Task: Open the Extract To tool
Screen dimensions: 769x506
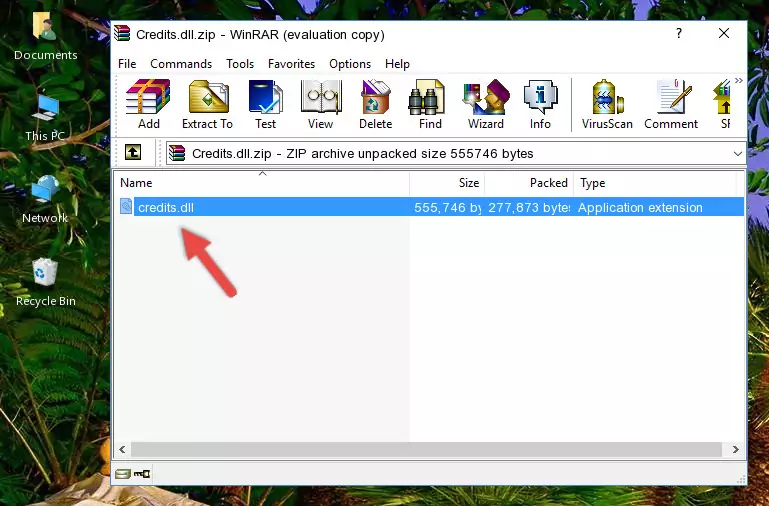Action: click(207, 104)
